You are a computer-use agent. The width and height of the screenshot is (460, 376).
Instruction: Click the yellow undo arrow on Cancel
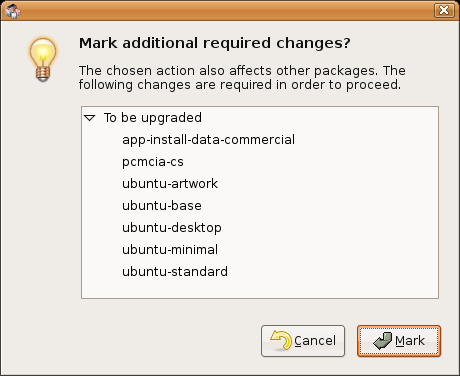pyautogui.click(x=281, y=340)
